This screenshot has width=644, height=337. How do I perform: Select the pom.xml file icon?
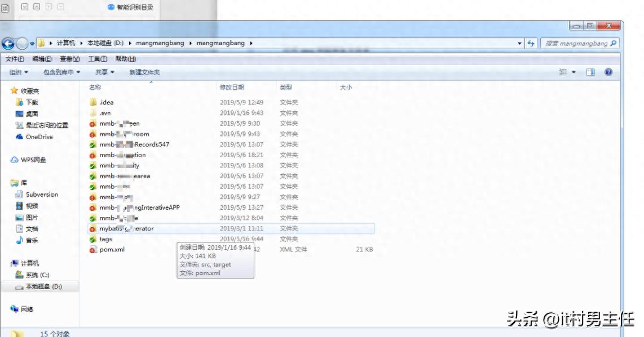93,250
